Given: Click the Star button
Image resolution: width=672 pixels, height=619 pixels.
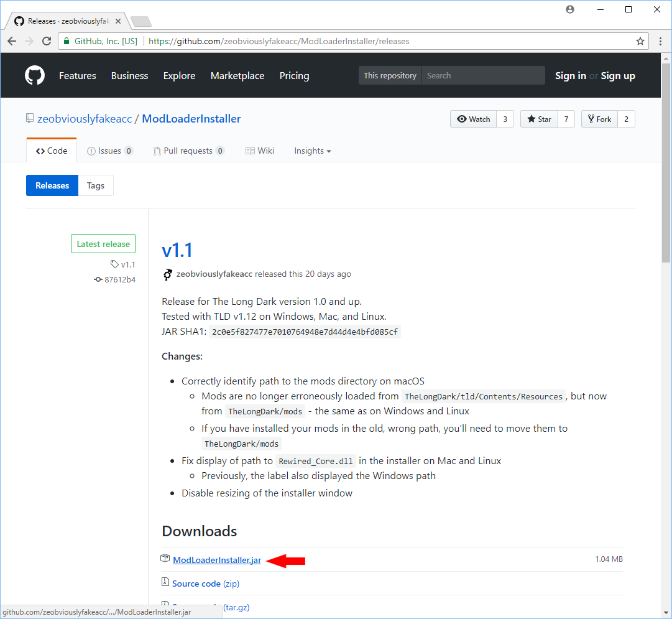Looking at the screenshot, I should point(539,119).
